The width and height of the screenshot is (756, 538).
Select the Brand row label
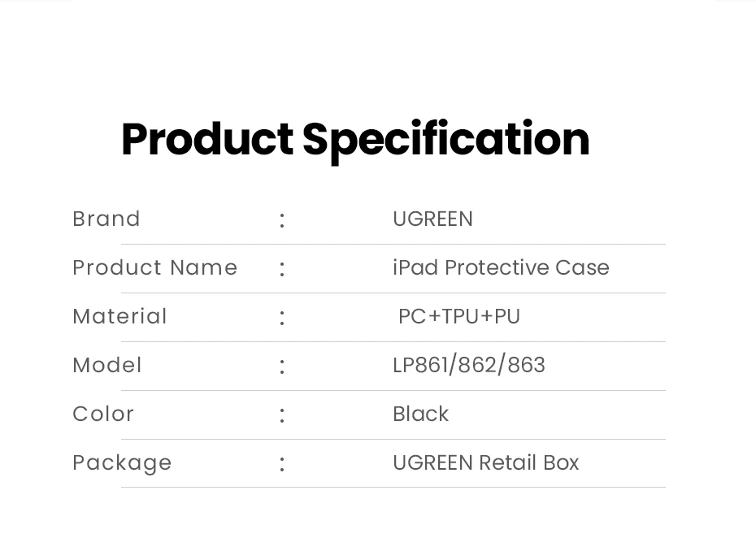click(106, 219)
